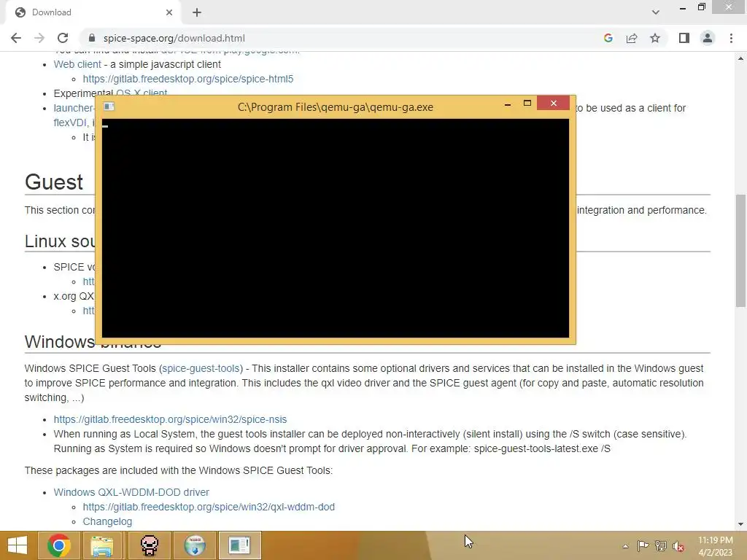Select qemu-ga console taskbar icon
Viewport: 747px width, 560px height.
(239, 545)
